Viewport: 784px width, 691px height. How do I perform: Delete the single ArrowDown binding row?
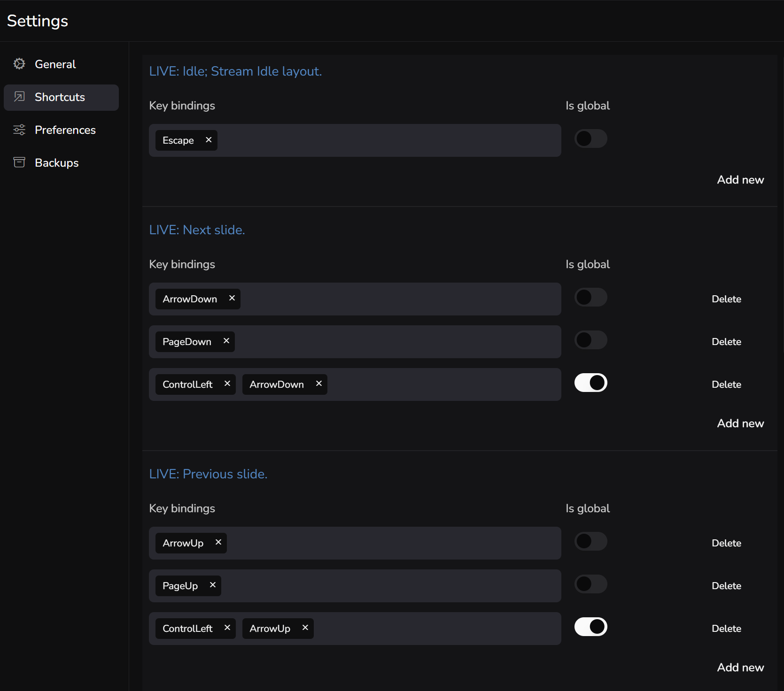(726, 299)
